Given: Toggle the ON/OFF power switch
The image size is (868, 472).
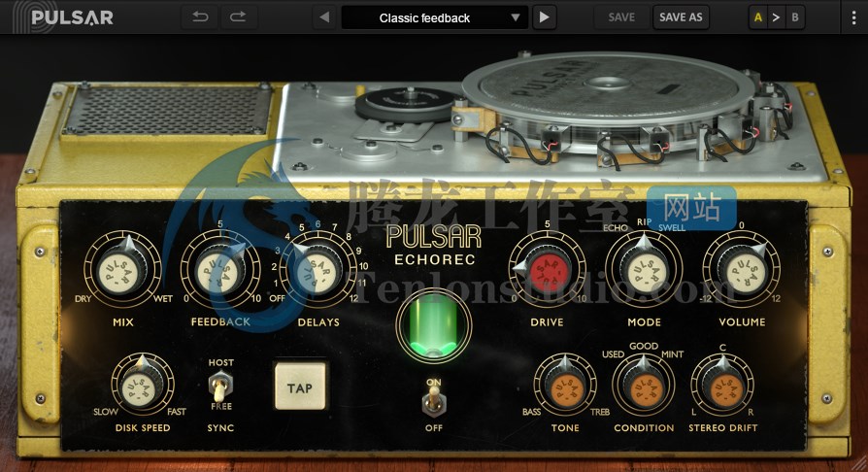Looking at the screenshot, I should pos(434,402).
